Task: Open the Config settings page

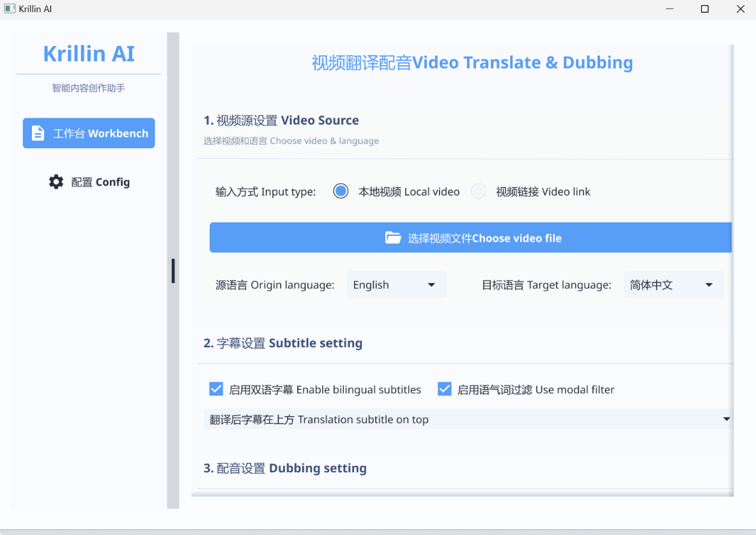Action: pos(89,182)
